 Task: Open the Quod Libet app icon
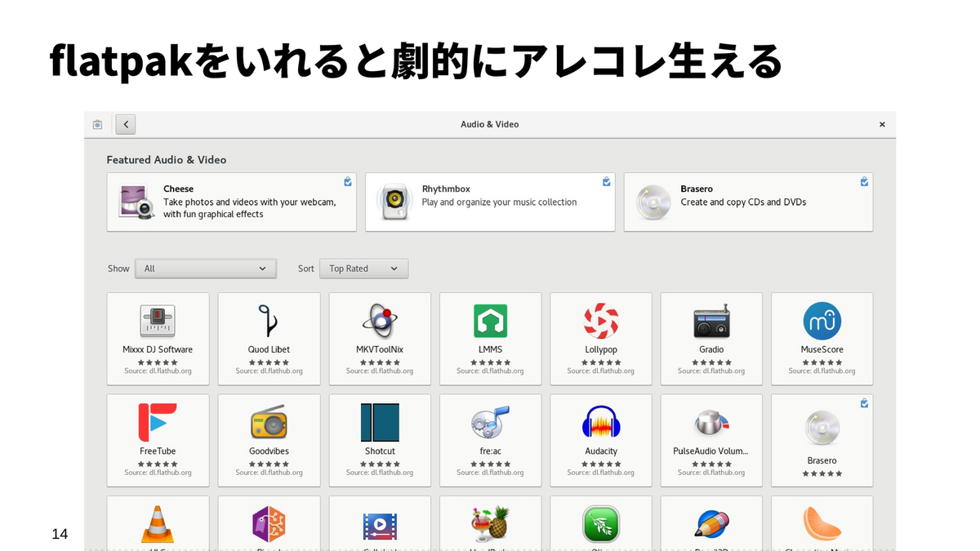(x=269, y=321)
